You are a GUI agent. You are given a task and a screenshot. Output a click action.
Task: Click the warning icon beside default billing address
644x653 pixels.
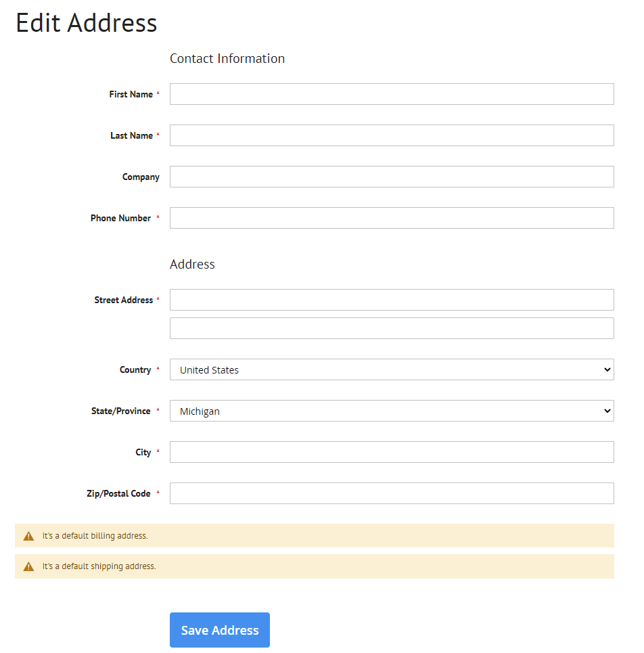pyautogui.click(x=28, y=536)
